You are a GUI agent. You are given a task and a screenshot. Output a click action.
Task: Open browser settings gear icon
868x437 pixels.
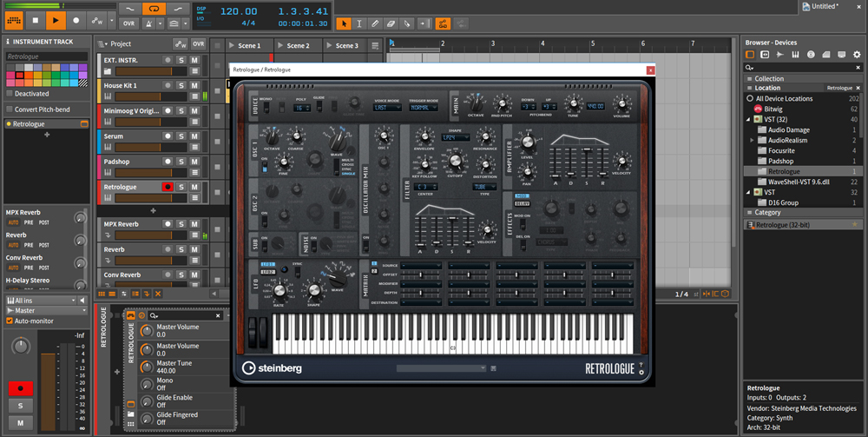coord(857,55)
